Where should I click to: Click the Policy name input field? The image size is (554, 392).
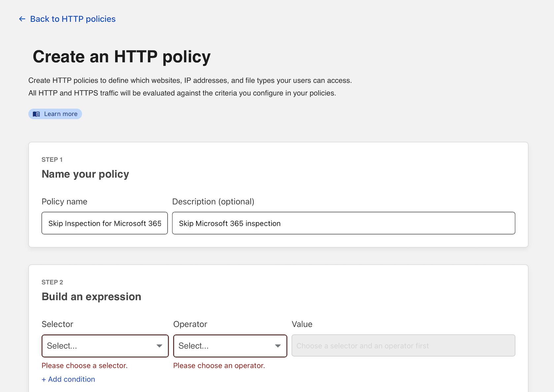(x=104, y=223)
